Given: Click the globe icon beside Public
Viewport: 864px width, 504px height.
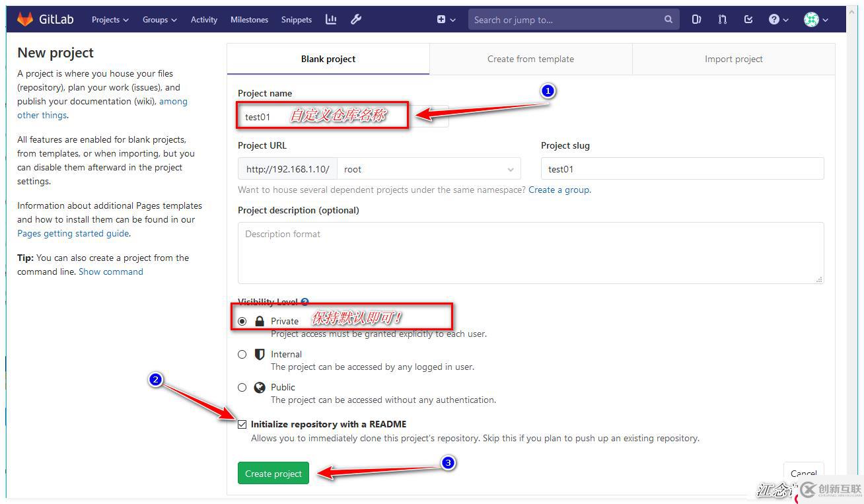Looking at the screenshot, I should [x=260, y=387].
